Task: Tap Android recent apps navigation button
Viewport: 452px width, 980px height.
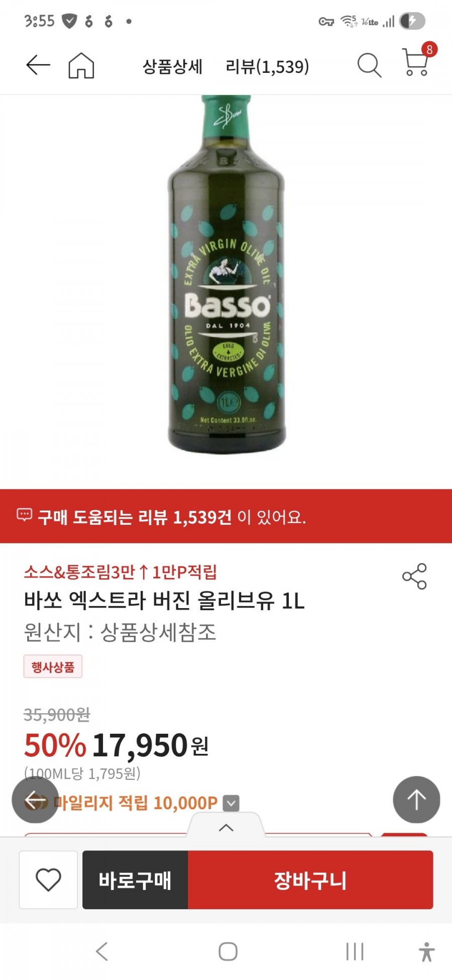Action: [355, 951]
